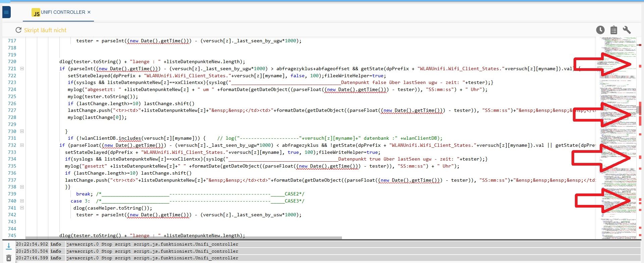Click the code minimap overview
The image size is (644, 263).
click(x=617, y=138)
